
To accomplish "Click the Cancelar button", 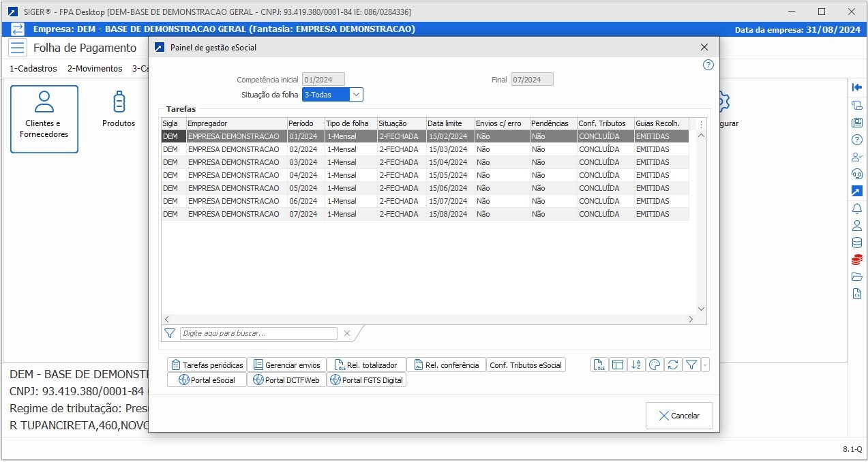I will tap(679, 416).
